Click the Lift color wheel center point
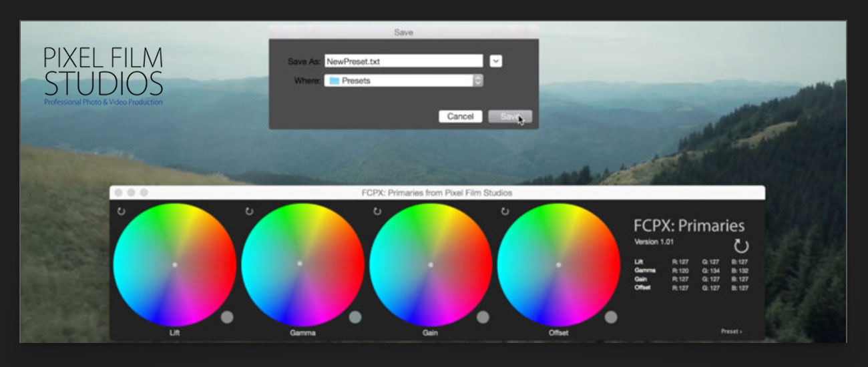Image resolution: width=868 pixels, height=367 pixels. click(175, 265)
